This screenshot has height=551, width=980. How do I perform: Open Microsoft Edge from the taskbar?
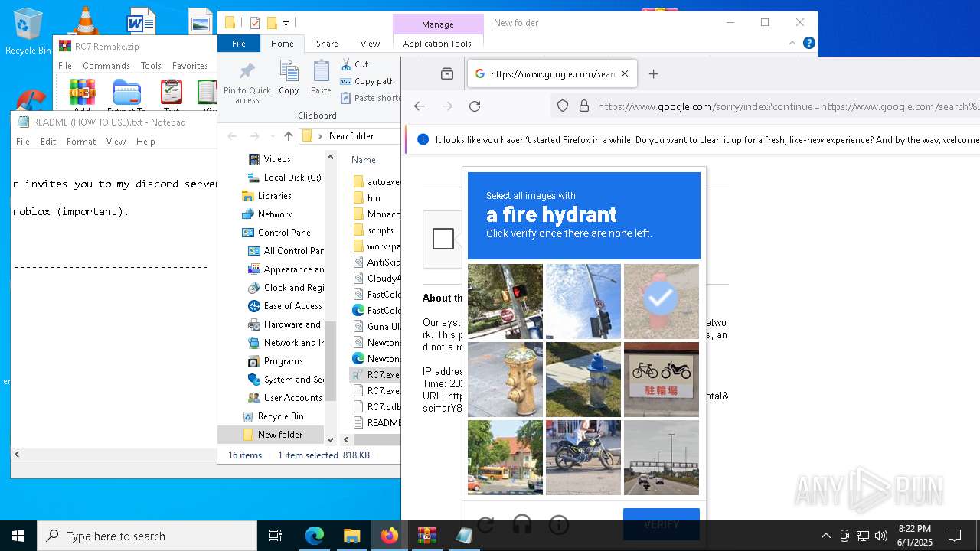coord(315,536)
